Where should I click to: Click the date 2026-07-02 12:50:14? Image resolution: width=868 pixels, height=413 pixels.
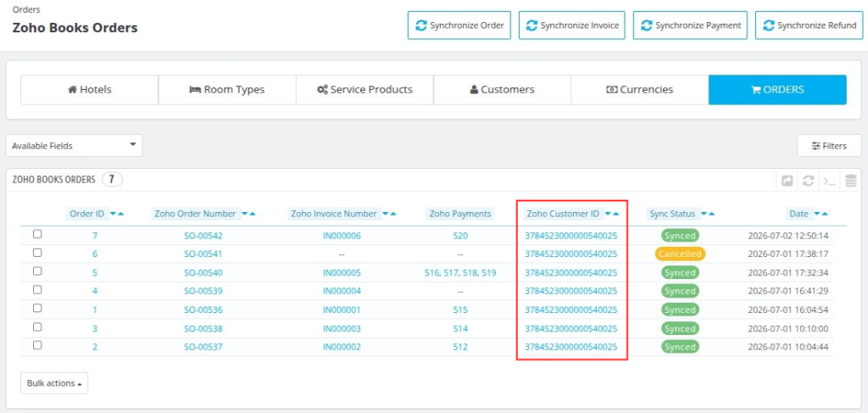(787, 236)
